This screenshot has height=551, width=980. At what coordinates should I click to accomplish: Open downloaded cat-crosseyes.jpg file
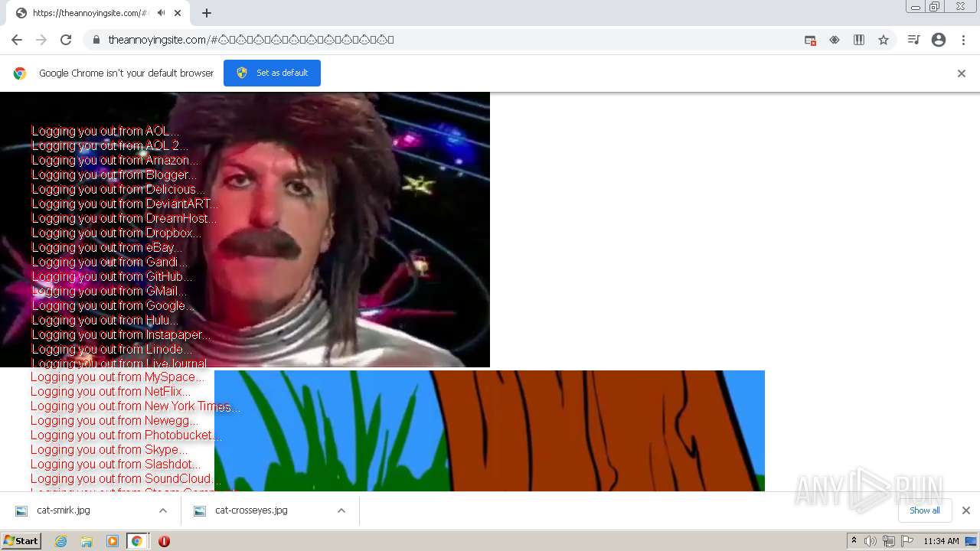251,510
